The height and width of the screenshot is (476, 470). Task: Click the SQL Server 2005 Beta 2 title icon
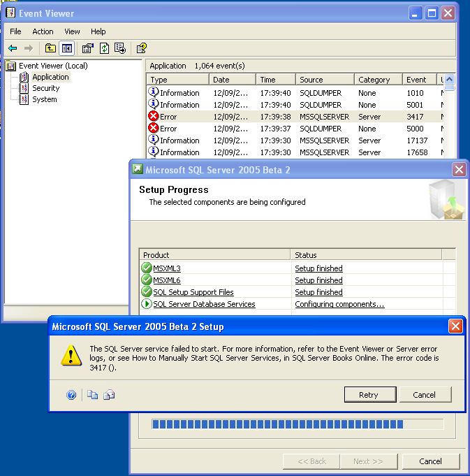pos(138,169)
